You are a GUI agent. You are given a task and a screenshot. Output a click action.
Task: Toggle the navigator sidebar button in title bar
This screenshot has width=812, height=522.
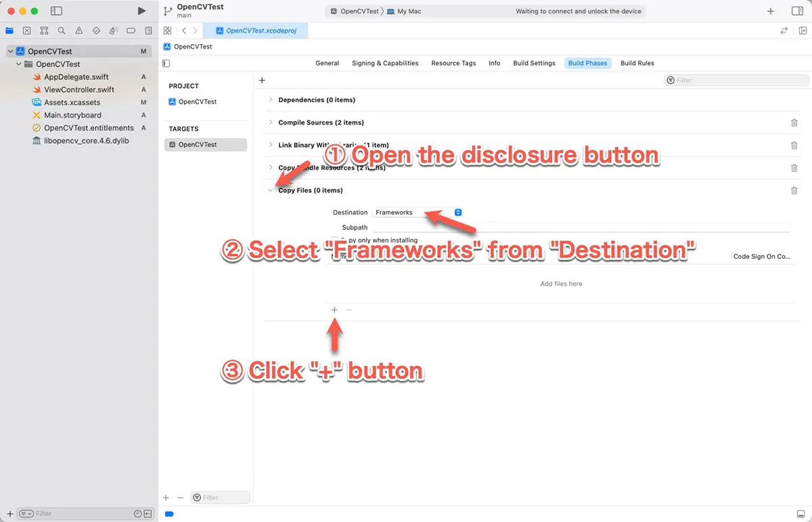(x=57, y=11)
